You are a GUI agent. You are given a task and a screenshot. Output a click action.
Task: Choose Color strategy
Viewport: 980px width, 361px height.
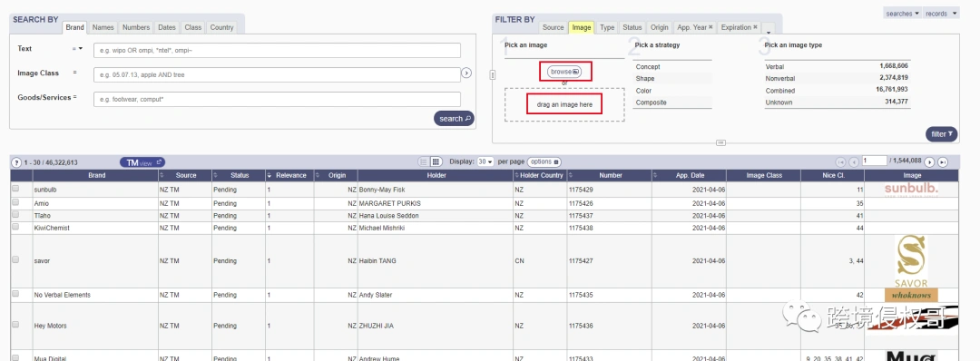coord(671,91)
